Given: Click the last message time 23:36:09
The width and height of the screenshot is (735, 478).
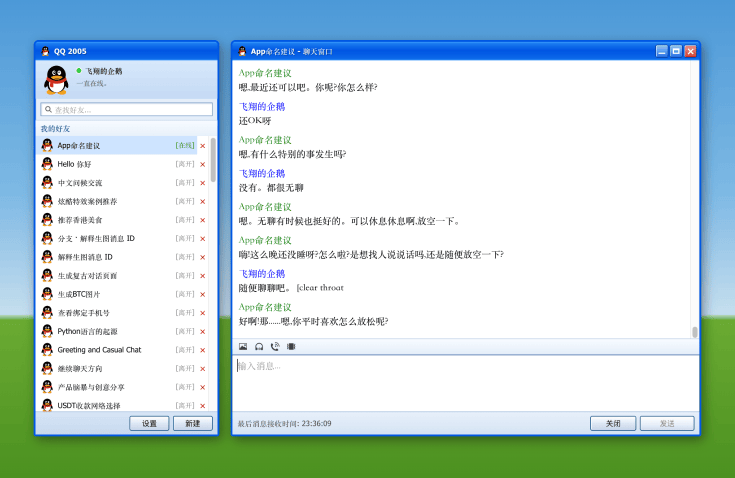Looking at the screenshot, I should click(316, 423).
